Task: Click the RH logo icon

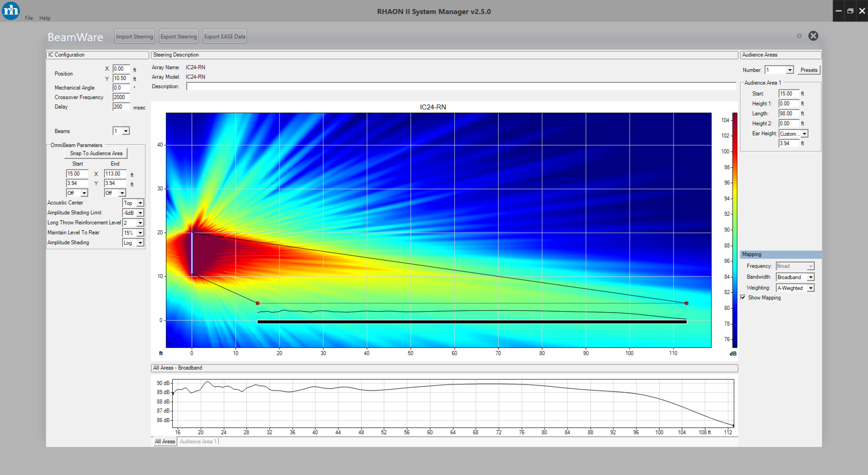Action: pos(11,11)
